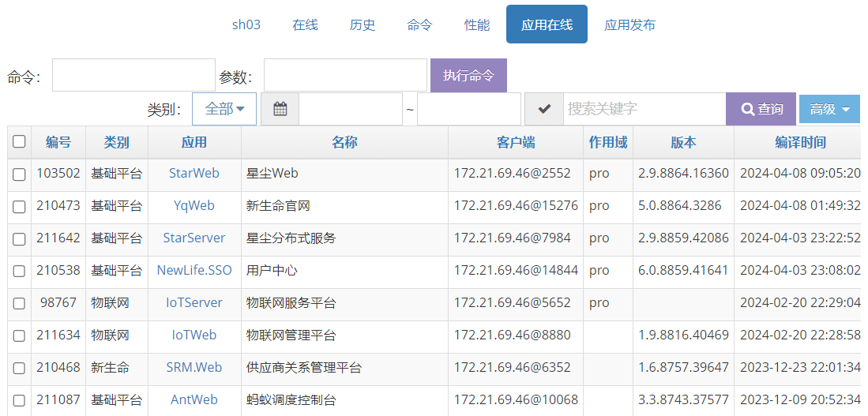Image resolution: width=868 pixels, height=416 pixels.
Task: Click the start date input field
Action: tap(351, 109)
